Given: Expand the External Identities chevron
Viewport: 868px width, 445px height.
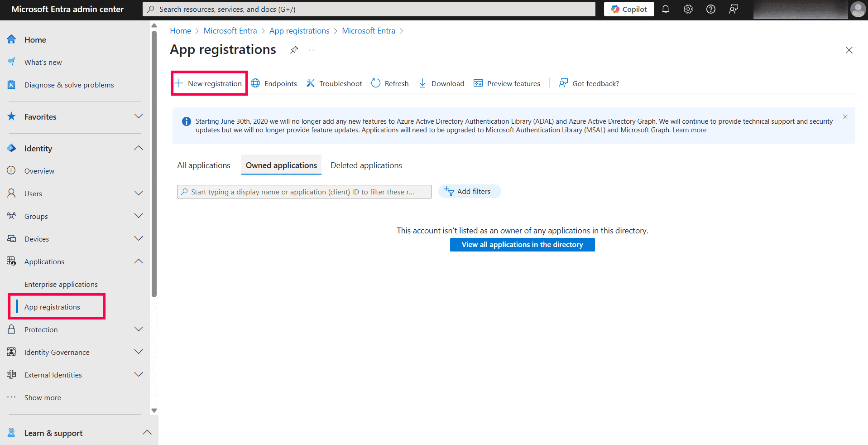Looking at the screenshot, I should pos(139,375).
